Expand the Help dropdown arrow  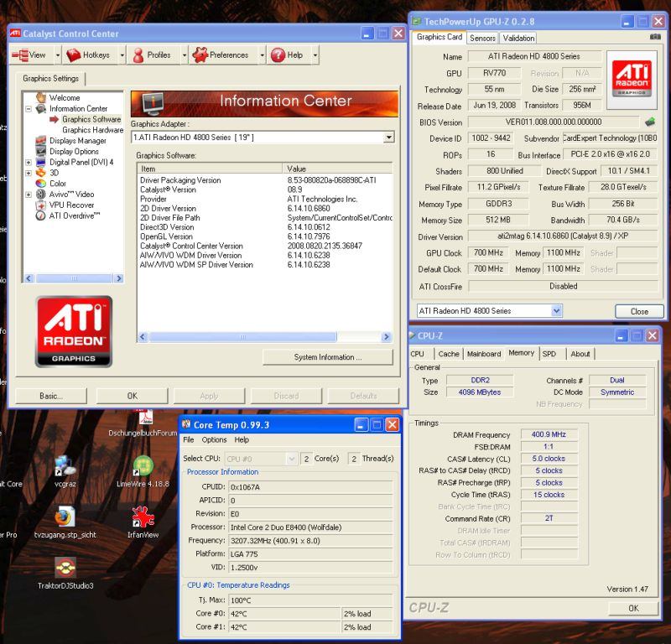tap(315, 55)
